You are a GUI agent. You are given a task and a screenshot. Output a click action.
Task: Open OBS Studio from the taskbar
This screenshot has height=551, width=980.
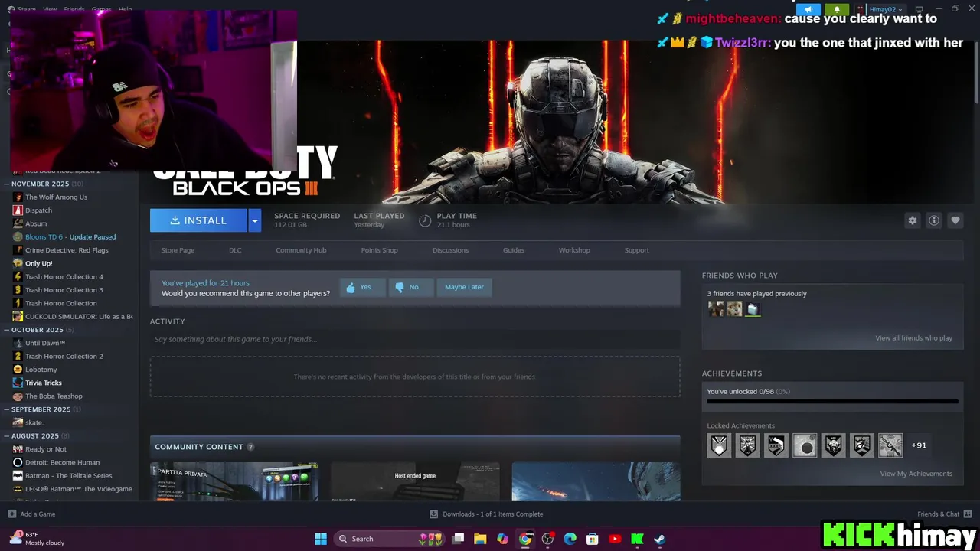tap(547, 539)
